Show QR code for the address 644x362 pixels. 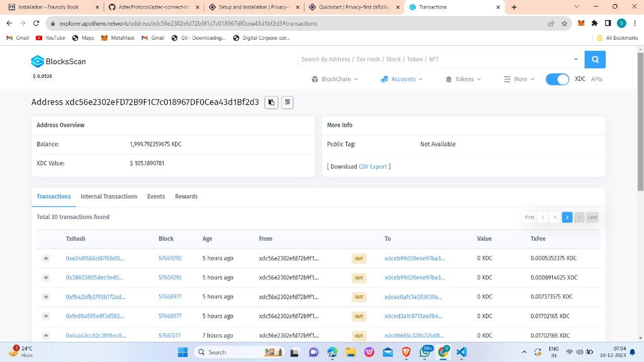tap(287, 103)
